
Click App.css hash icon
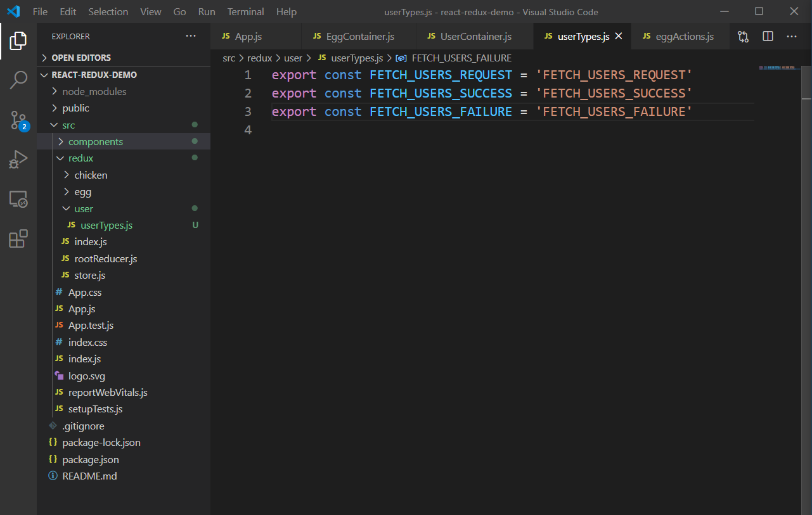(59, 292)
